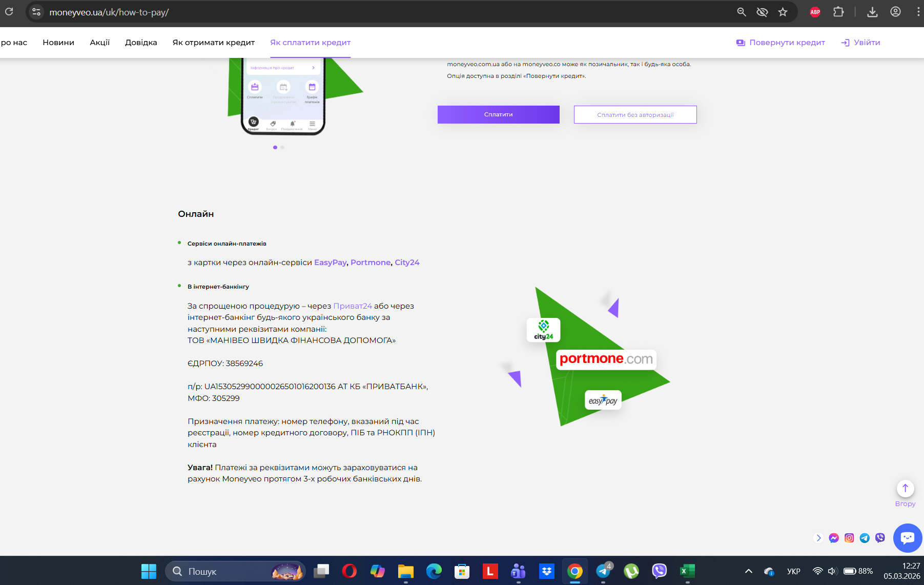Open Dropbox from the taskbar
Image resolution: width=924 pixels, height=585 pixels.
pos(547,571)
